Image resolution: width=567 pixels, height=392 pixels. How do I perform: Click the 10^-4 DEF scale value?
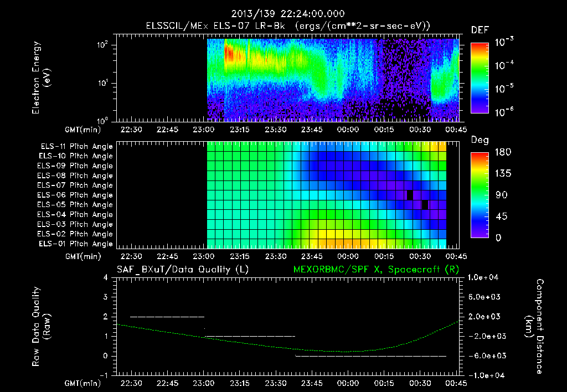point(504,65)
